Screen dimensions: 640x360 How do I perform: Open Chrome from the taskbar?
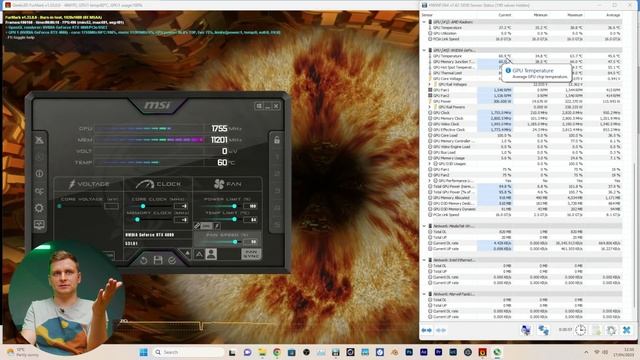pyautogui.click(x=277, y=352)
